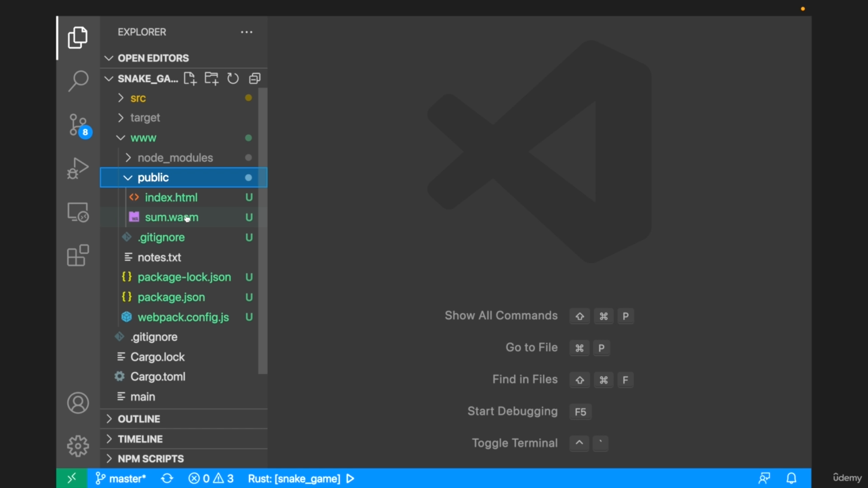Expand the OUTLINE section
This screenshot has height=488, width=868.
pyautogui.click(x=138, y=419)
